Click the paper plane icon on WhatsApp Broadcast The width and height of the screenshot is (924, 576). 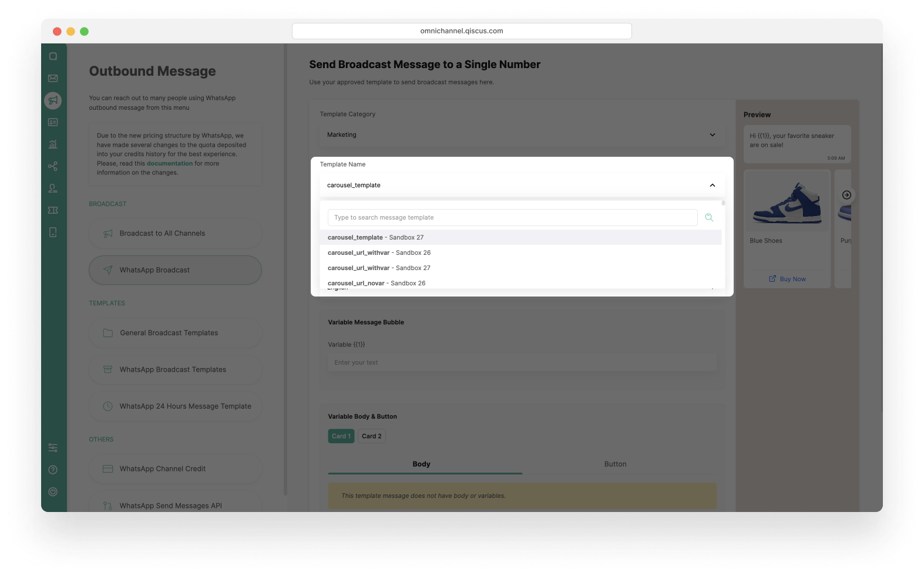tap(108, 270)
